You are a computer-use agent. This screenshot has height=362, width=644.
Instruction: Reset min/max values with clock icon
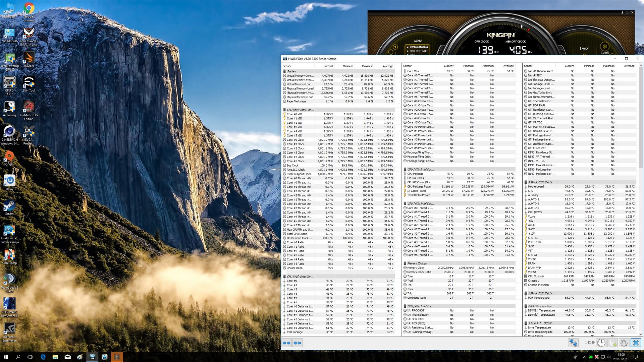601,343
